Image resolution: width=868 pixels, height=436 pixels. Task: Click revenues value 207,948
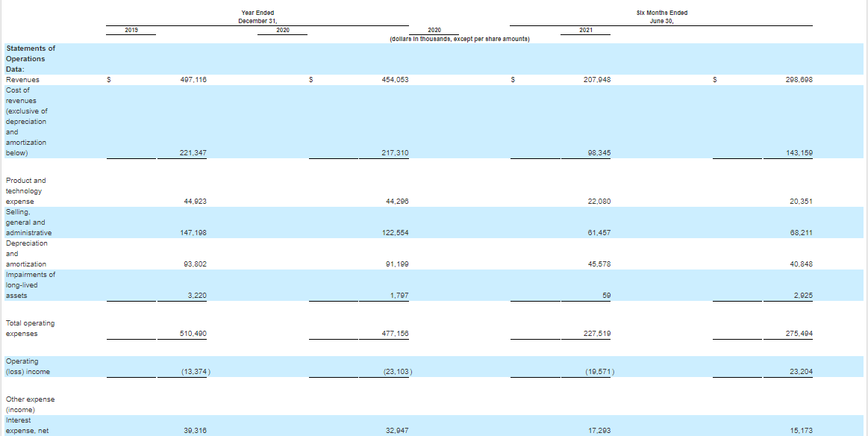tap(597, 80)
